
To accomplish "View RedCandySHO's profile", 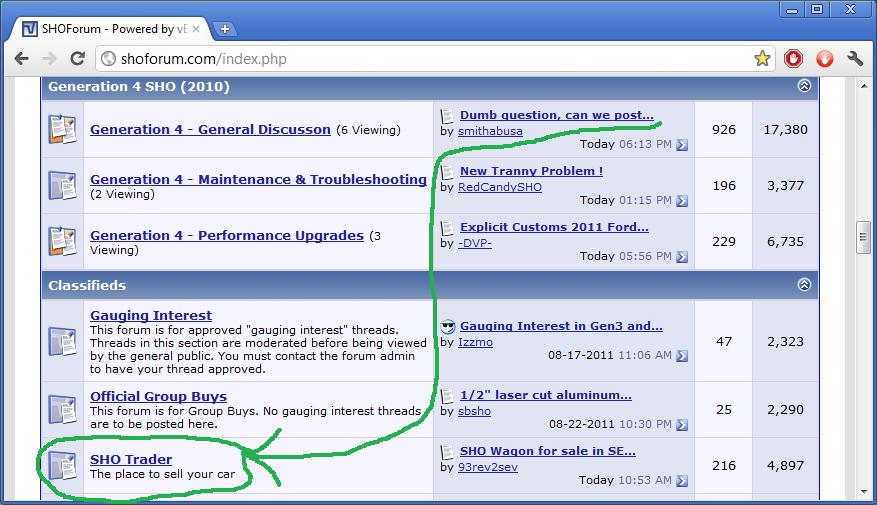I will pyautogui.click(x=499, y=187).
